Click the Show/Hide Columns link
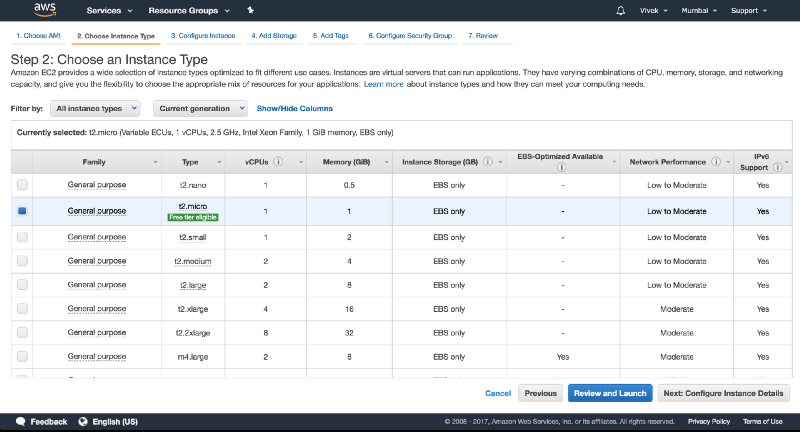Screen dimensions: 800x432 coord(294,108)
